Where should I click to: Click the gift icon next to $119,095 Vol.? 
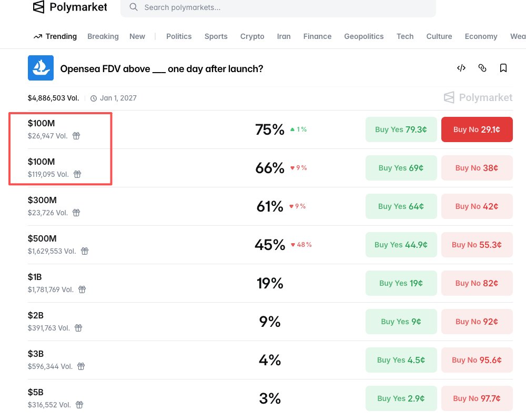[x=77, y=174]
